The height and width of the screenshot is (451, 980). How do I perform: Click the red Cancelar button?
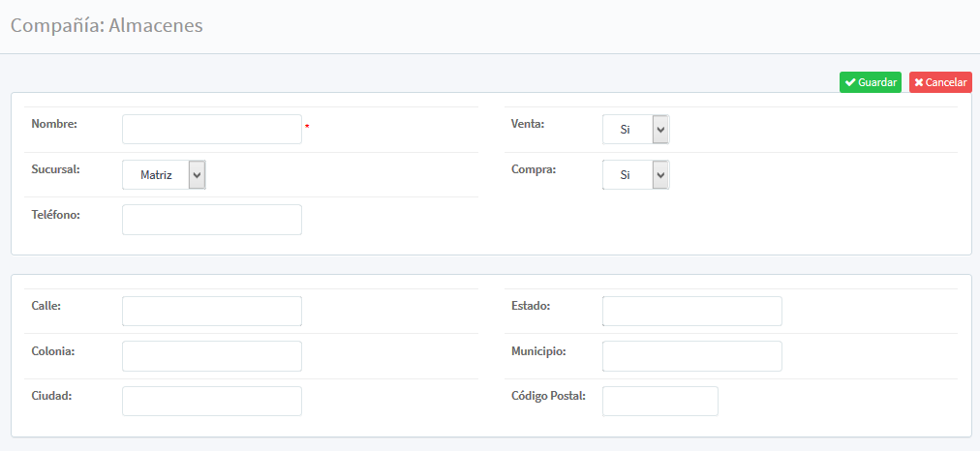pyautogui.click(x=940, y=83)
